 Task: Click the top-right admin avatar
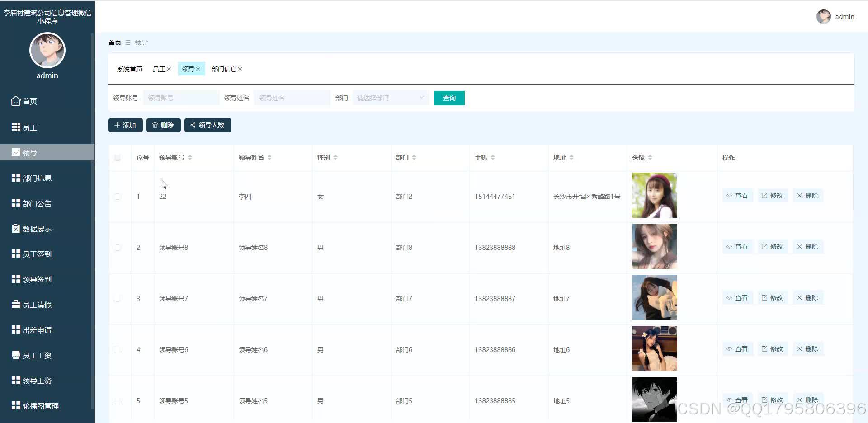823,17
